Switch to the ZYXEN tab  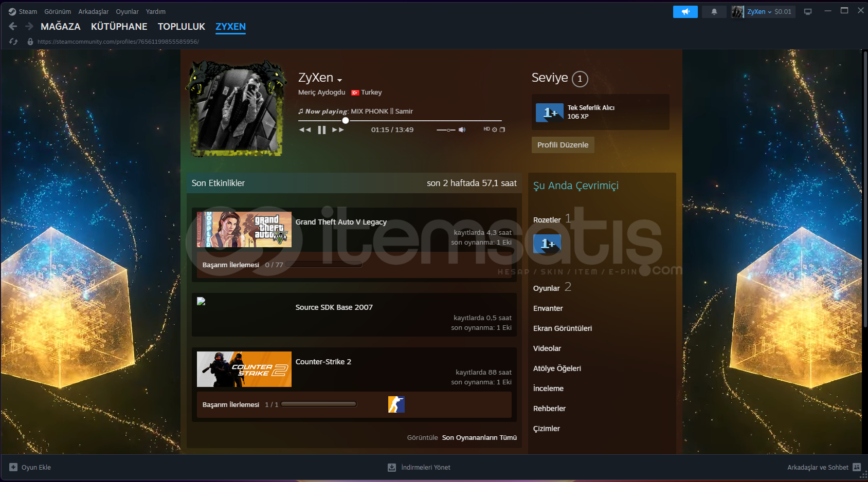230,27
